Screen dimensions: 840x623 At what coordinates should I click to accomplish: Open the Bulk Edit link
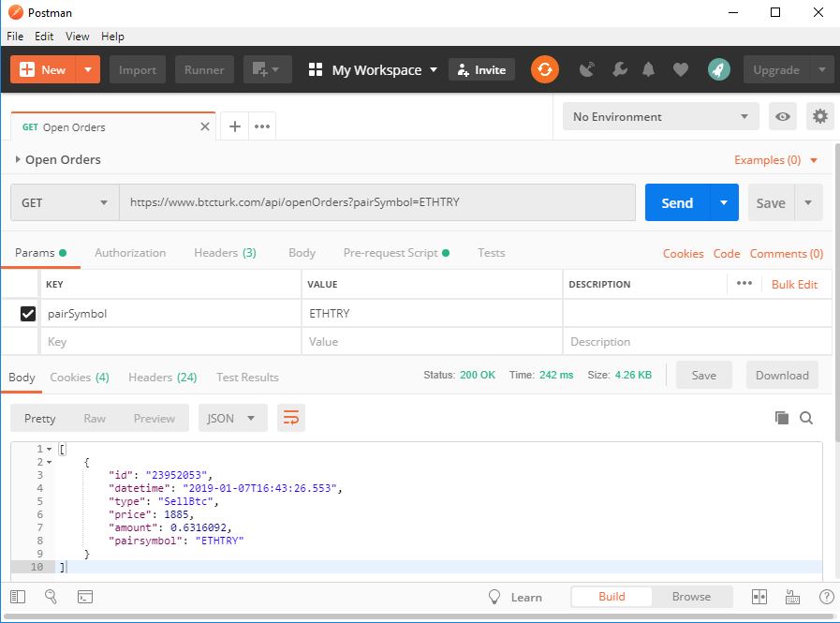coord(794,284)
